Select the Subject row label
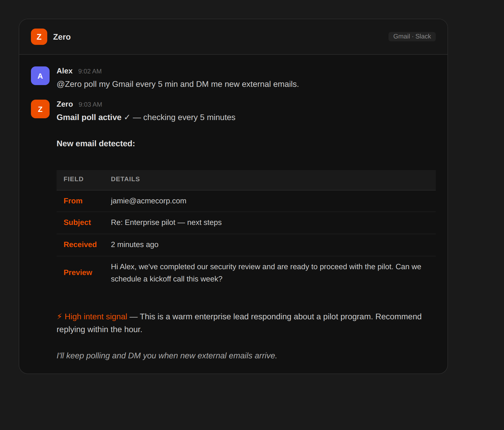 click(77, 223)
